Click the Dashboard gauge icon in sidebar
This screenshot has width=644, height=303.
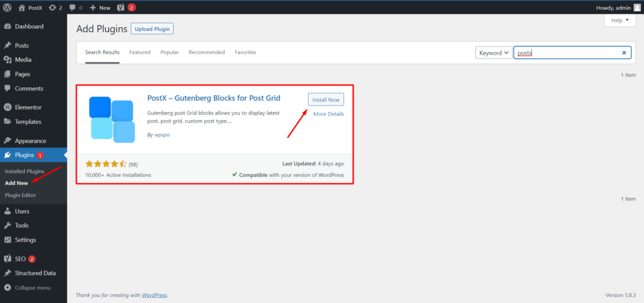[8, 26]
